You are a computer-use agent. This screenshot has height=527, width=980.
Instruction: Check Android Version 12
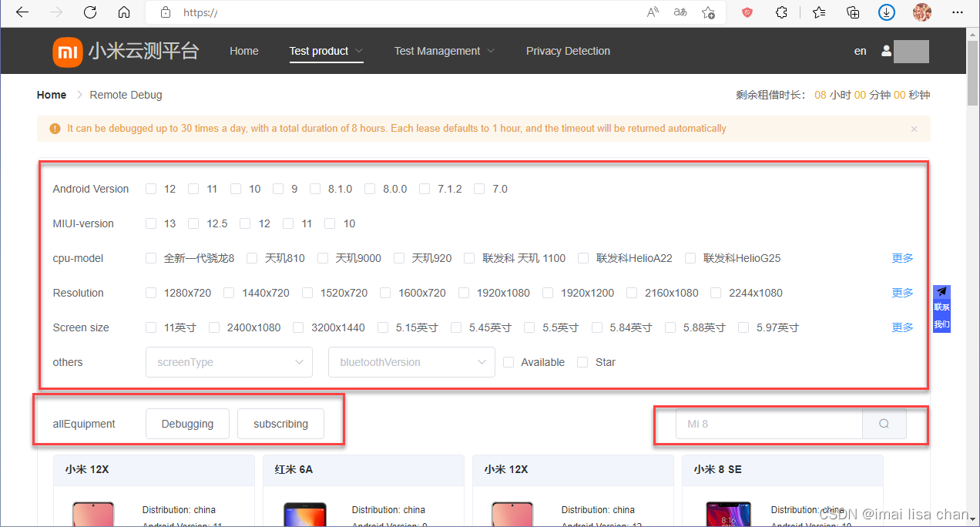151,189
